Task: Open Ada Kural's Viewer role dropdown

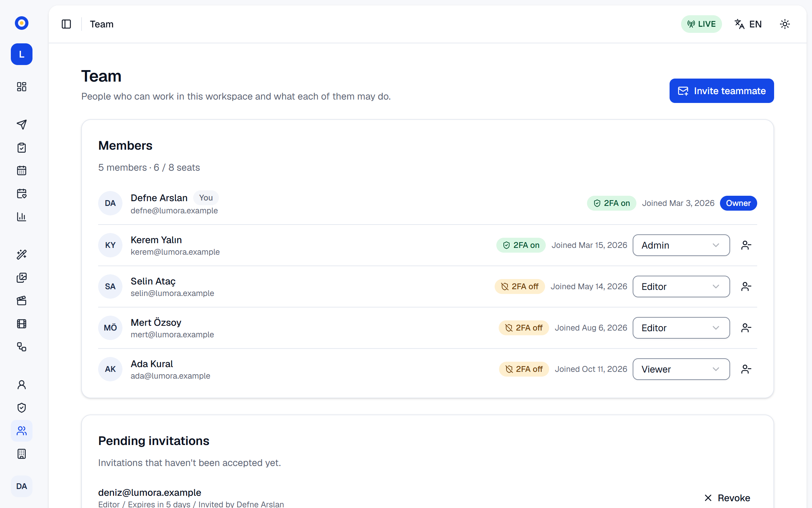Action: pos(681,369)
